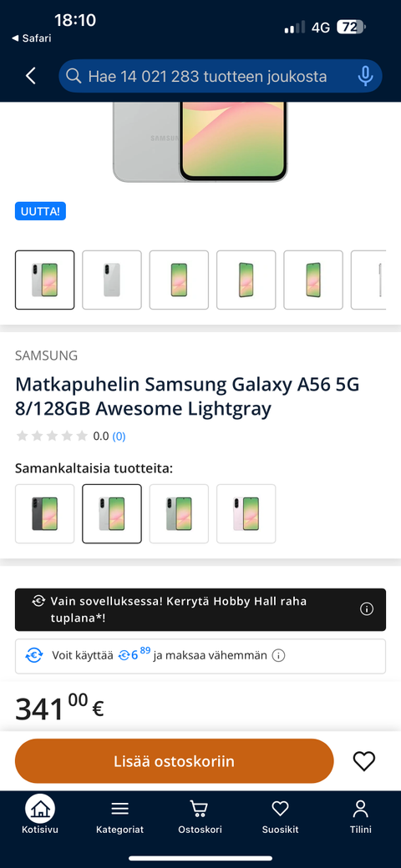Select the green color variant thumbnail

(x=179, y=514)
